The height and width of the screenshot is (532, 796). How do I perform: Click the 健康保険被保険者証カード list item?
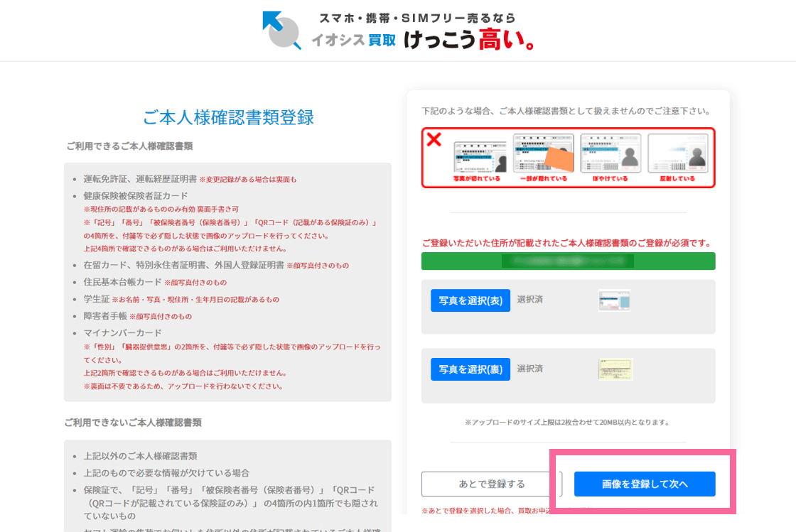(x=135, y=195)
